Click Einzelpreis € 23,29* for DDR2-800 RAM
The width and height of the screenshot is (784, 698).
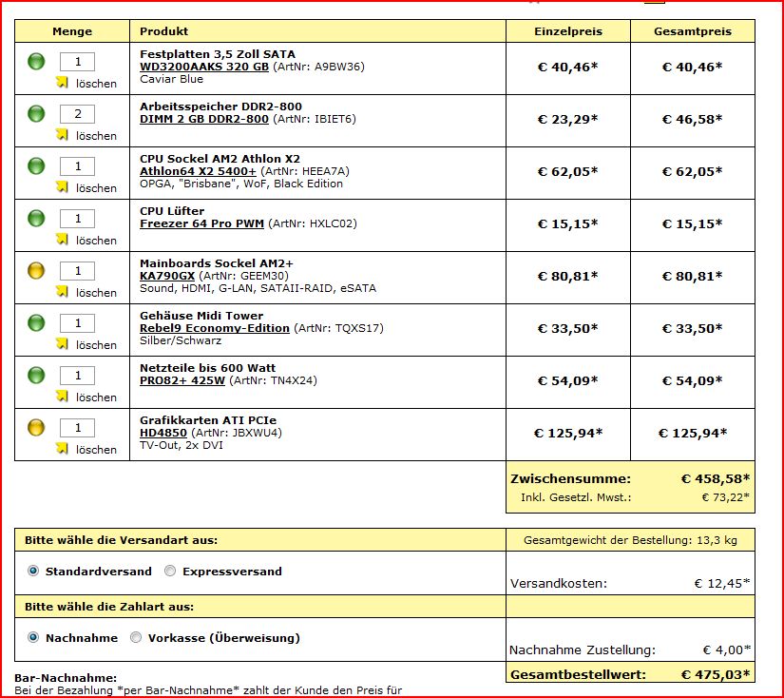tap(568, 119)
